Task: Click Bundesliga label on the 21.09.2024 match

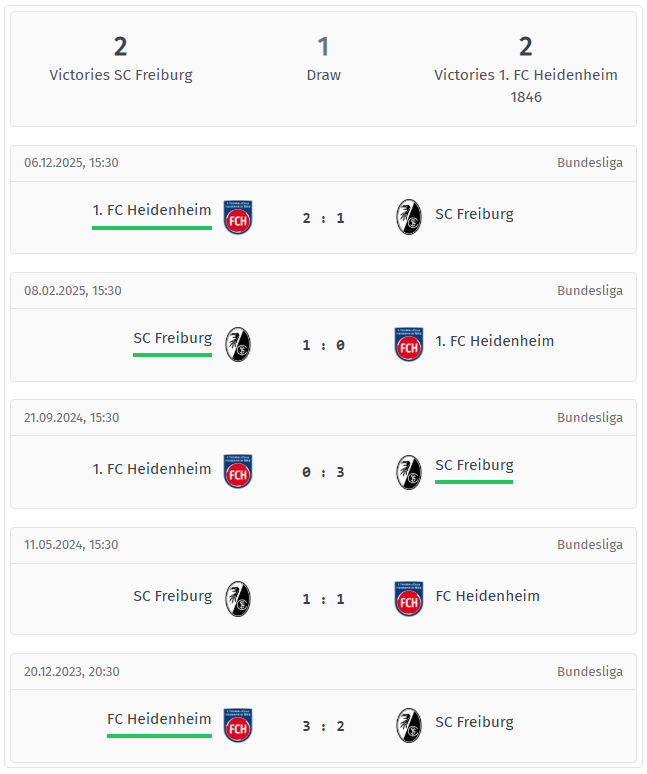Action: [590, 418]
